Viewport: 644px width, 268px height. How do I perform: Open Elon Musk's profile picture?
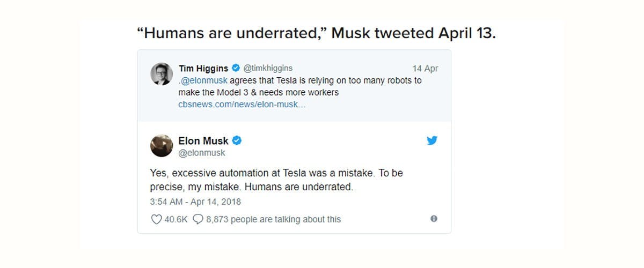click(161, 146)
